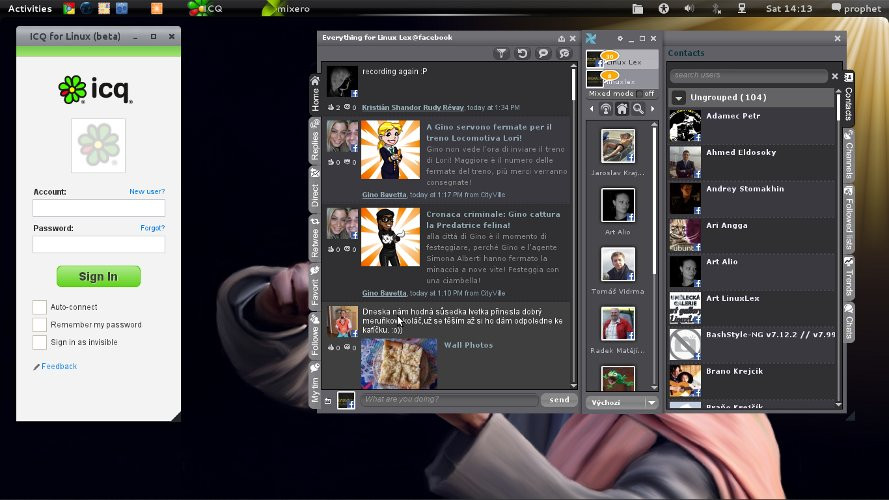
Task: Open the orange launcher icon in top bar
Action: click(157, 9)
